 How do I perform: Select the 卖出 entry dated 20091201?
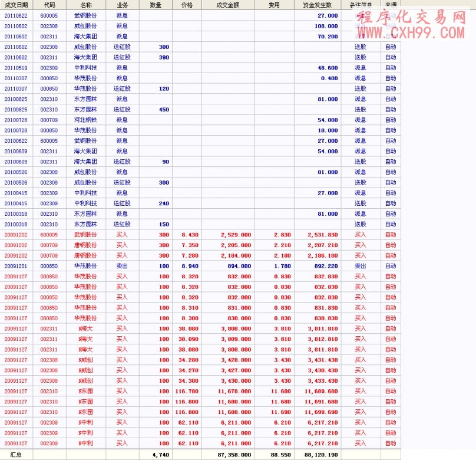pos(121,266)
